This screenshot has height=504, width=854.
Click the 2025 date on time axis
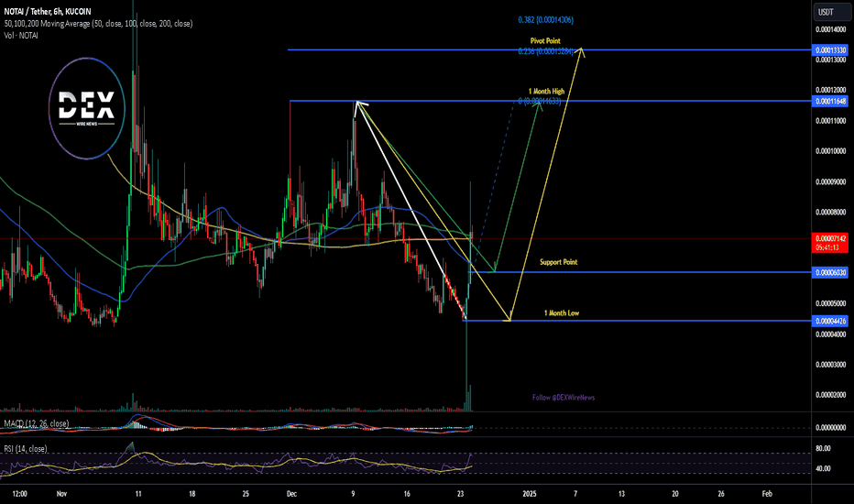(x=530, y=494)
